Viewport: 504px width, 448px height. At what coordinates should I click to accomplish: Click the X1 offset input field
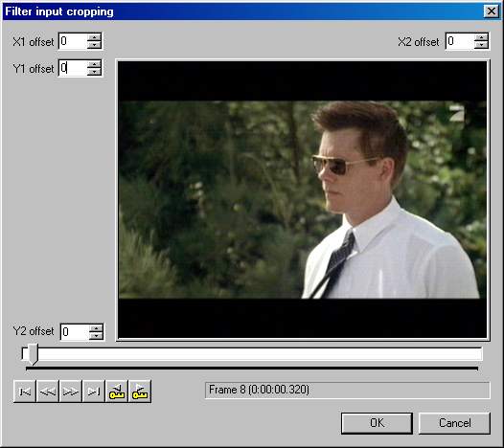click(x=73, y=41)
